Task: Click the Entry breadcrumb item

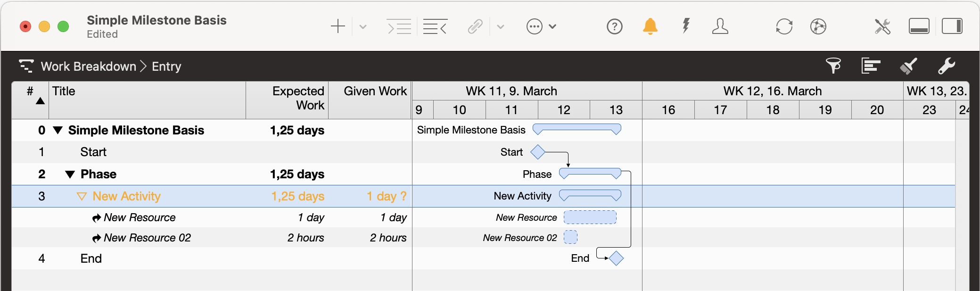Action: click(166, 66)
